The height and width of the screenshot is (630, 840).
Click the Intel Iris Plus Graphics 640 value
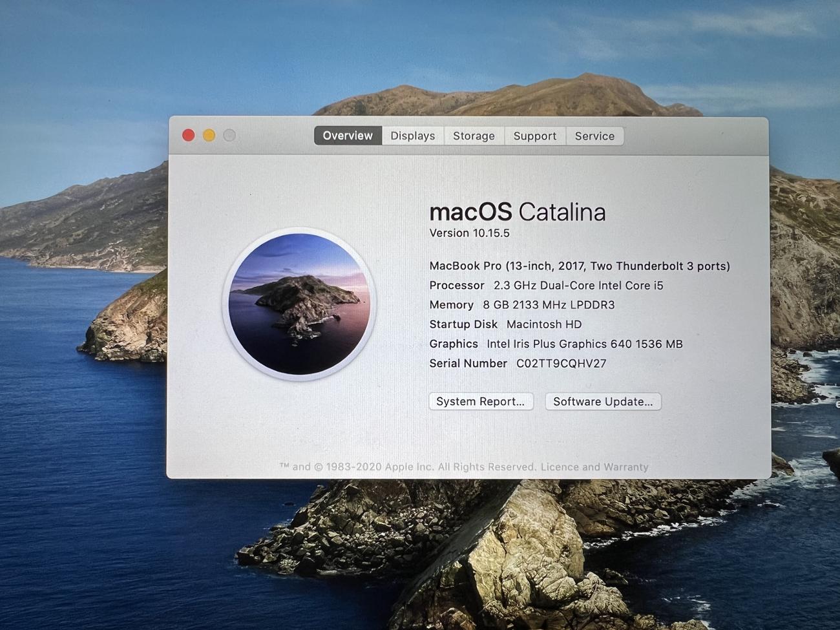tap(584, 344)
